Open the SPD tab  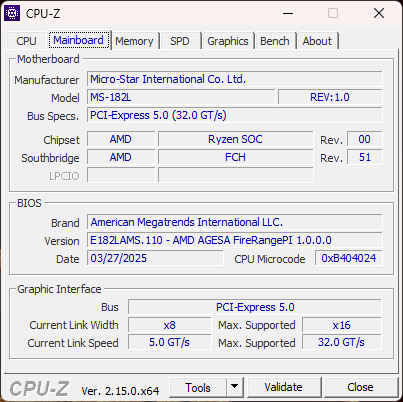pos(180,41)
